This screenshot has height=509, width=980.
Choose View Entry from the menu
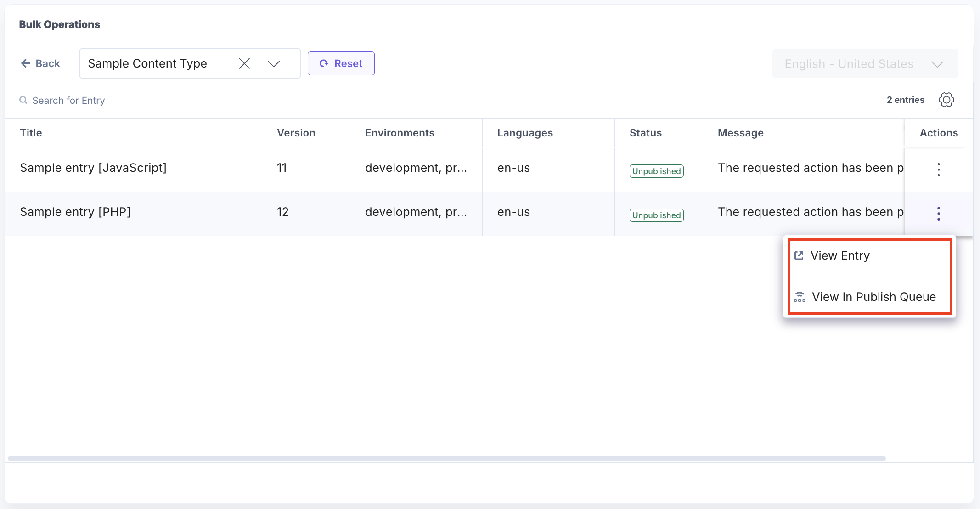click(869, 255)
